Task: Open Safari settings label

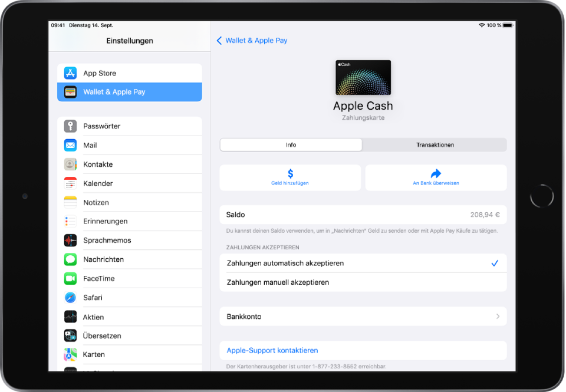Action: [x=93, y=298]
